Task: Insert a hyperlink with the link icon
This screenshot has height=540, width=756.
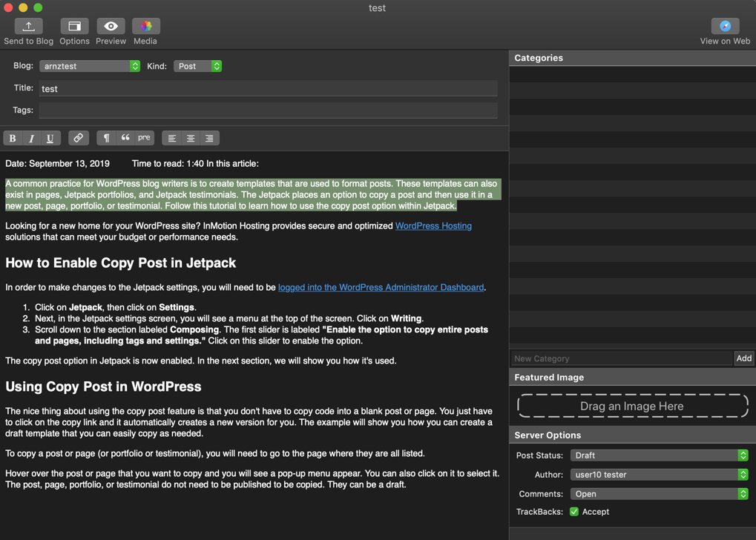Action: point(78,138)
